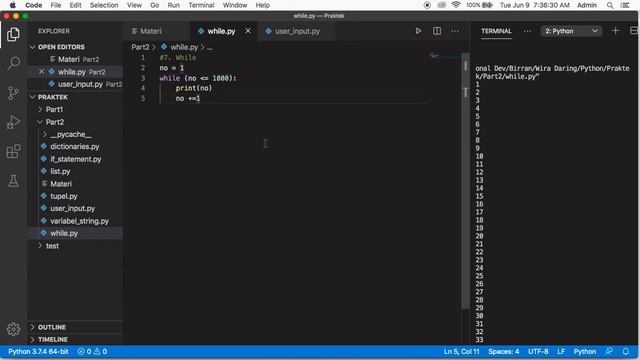The image size is (640, 360).
Task: Split terminal icon at panel edge
Action: (x=634, y=31)
